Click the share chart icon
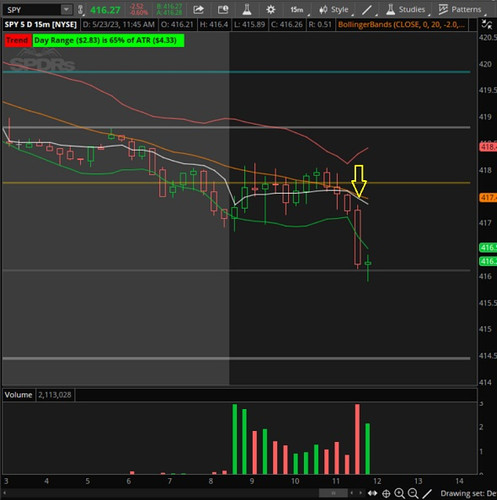This screenshot has width=497, height=500. [x=199, y=10]
